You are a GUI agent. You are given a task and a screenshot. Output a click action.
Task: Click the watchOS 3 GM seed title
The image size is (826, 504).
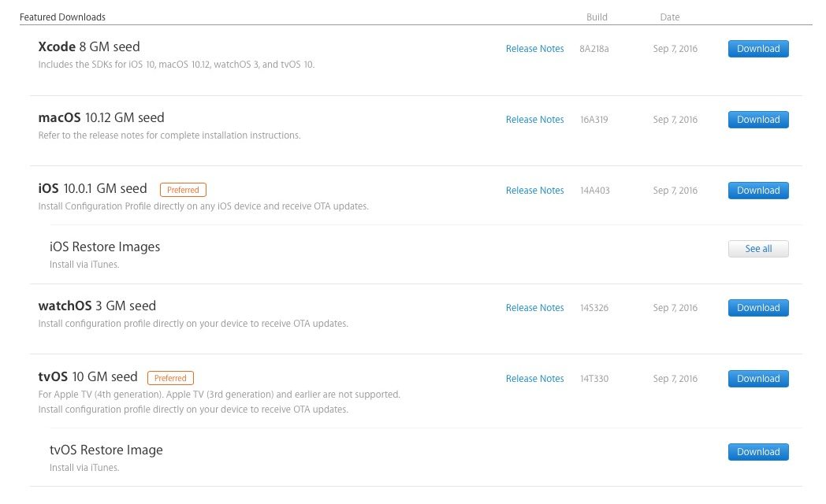pos(97,306)
